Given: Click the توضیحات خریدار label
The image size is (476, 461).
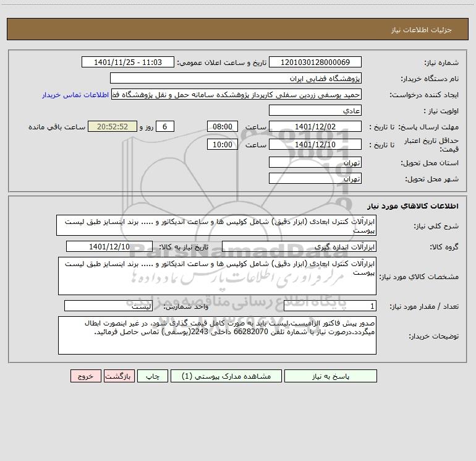Looking at the screenshot, I should (434, 336).
